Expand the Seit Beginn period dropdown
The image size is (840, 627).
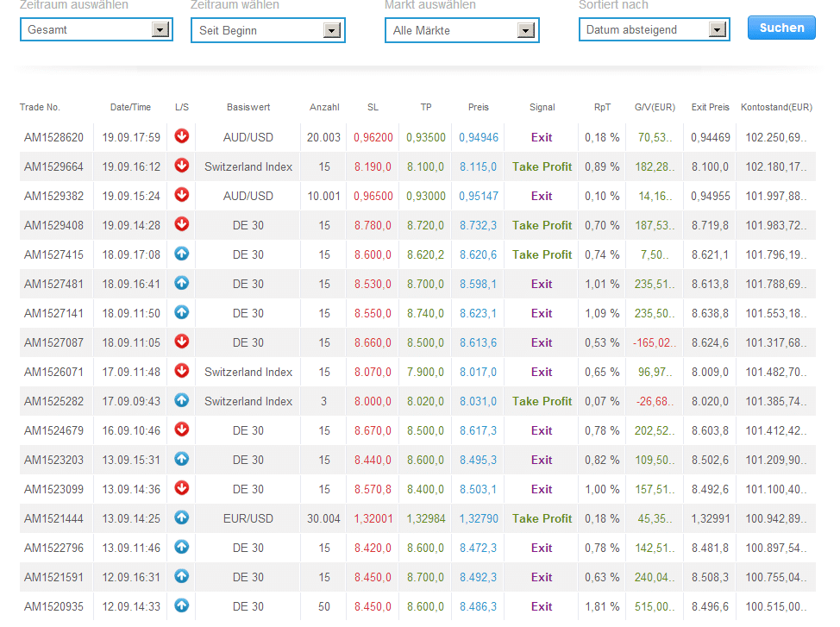coord(267,30)
